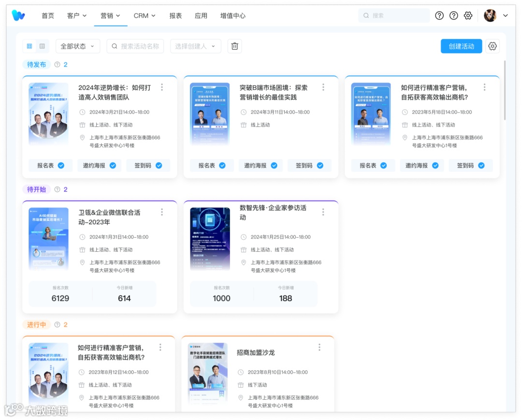This screenshot has height=420, width=522.
Task: Click 签到码 check on 突破B端市场困境 card
Action: click(320, 165)
